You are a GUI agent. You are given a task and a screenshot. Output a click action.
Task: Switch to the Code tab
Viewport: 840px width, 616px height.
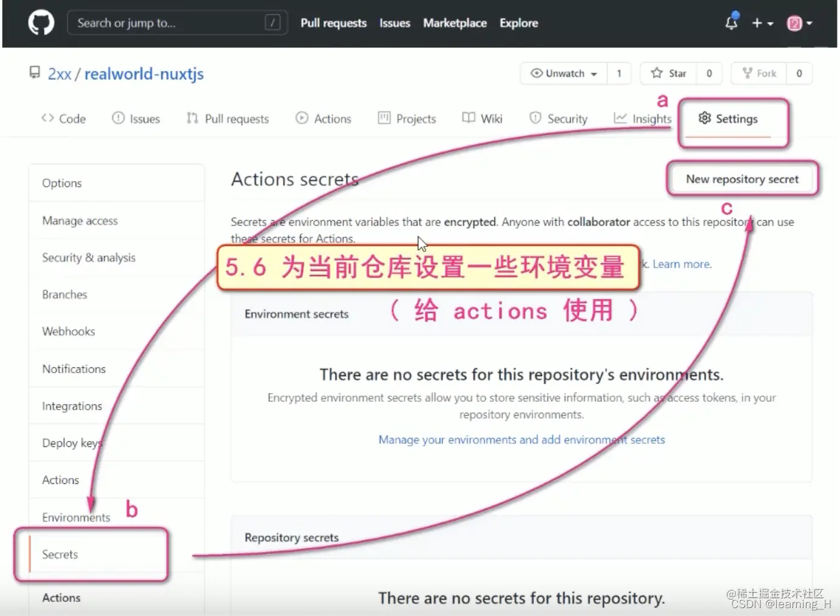click(63, 119)
